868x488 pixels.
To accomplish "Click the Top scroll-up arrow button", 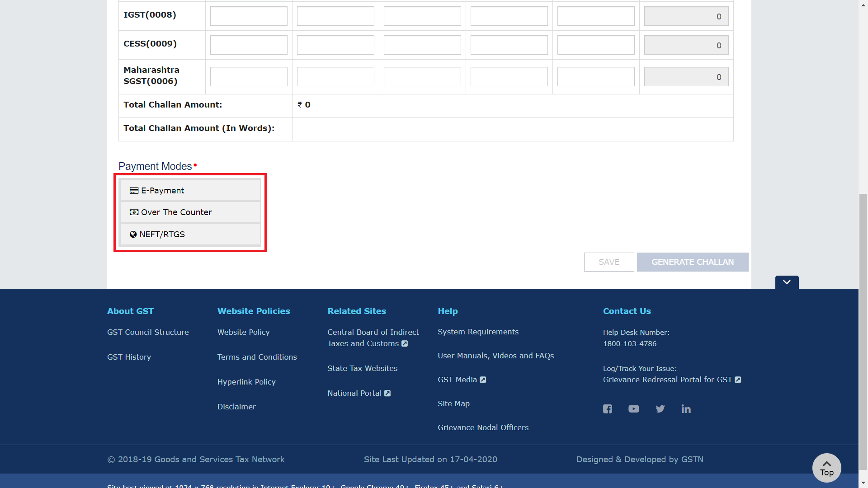I will [826, 468].
